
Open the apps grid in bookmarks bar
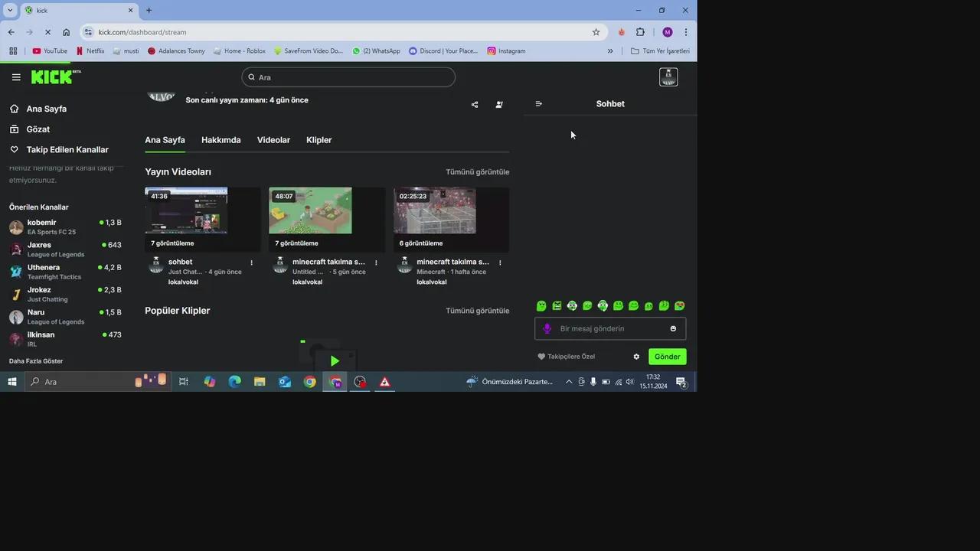tap(13, 51)
